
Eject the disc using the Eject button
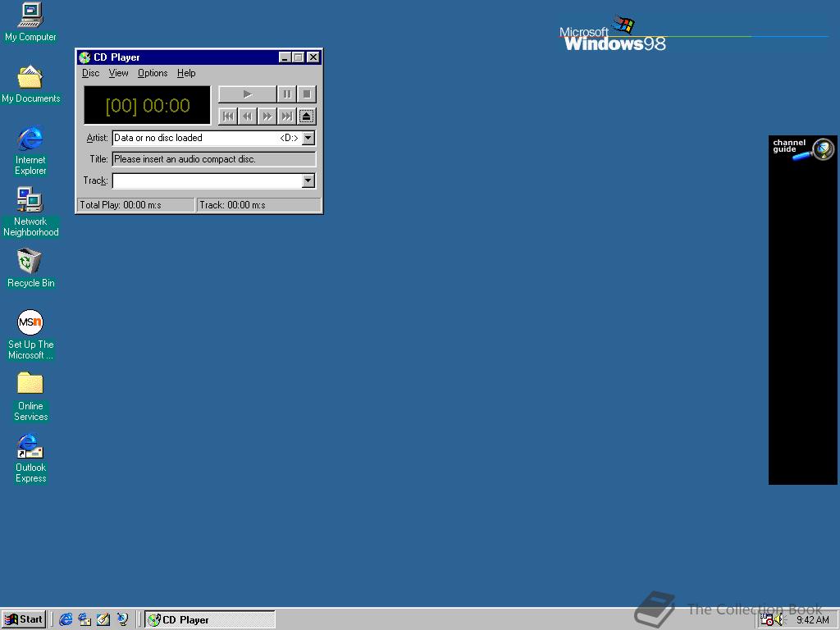[x=307, y=116]
